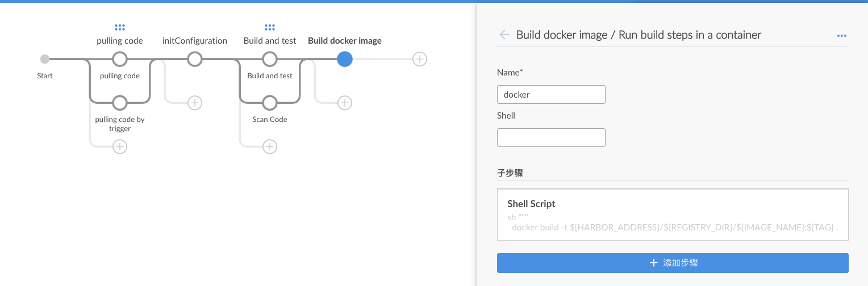Select the Build docker image stage node
The width and height of the screenshot is (868, 286).
[345, 59]
